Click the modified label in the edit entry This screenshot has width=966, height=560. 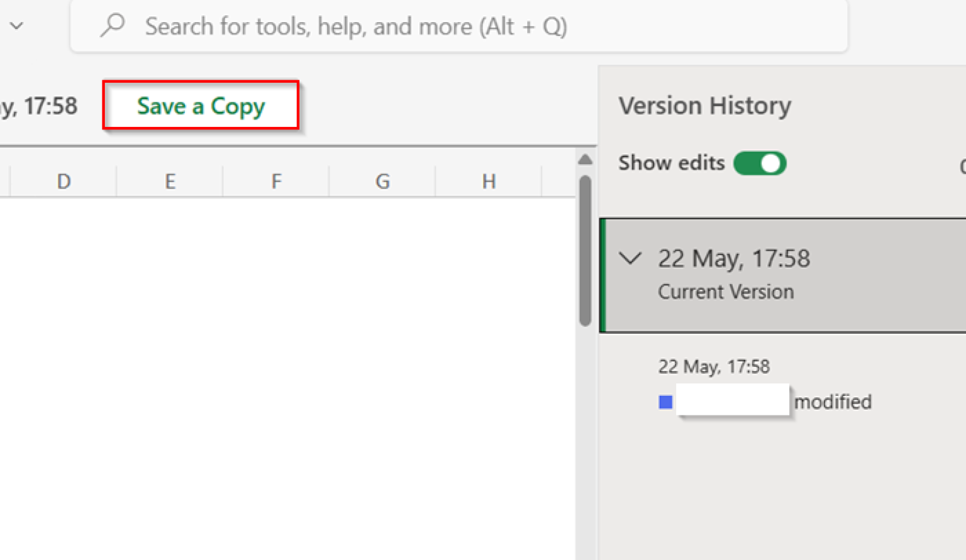(833, 401)
